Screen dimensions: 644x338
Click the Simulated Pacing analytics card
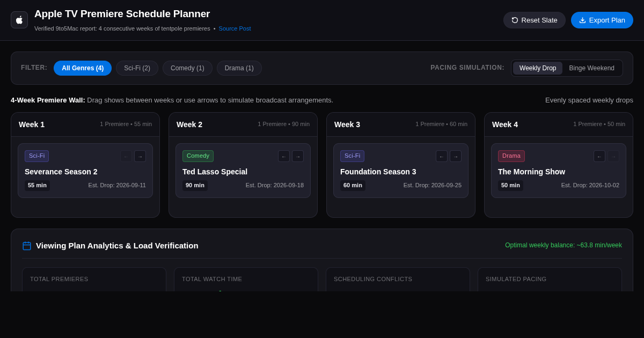pos(550,279)
